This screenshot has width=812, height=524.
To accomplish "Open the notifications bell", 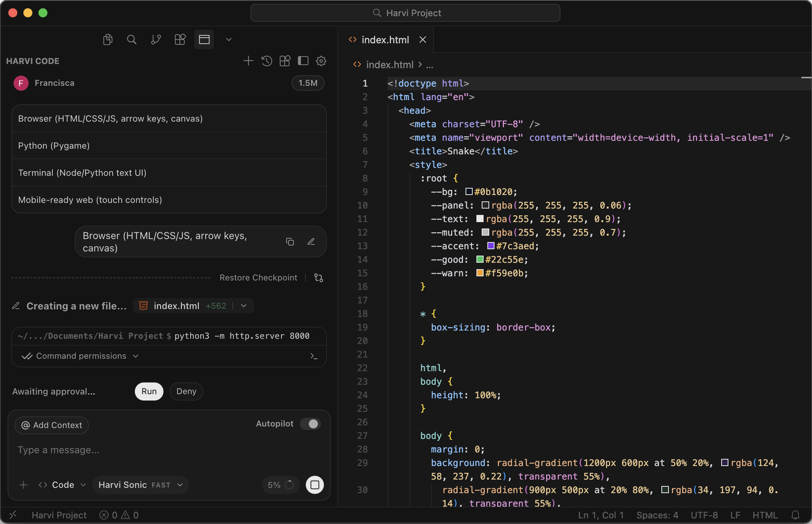I will coord(795,515).
